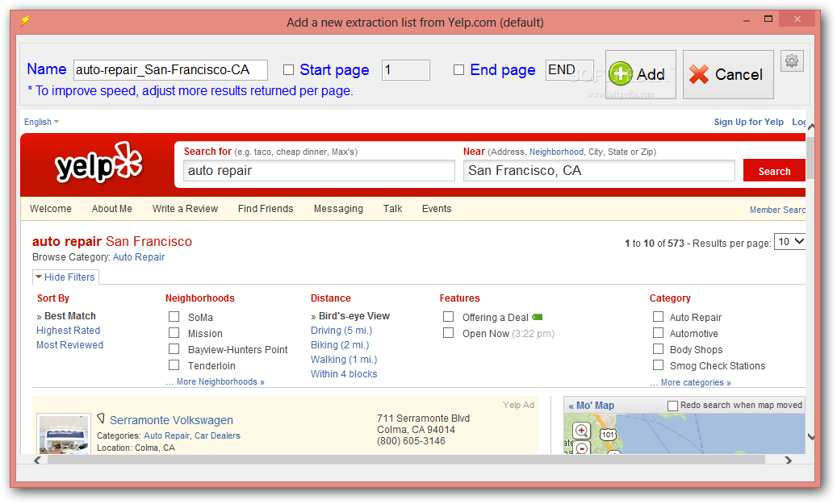
Task: Click Serramonte Volkswagen listing thumbnail
Action: point(64,434)
